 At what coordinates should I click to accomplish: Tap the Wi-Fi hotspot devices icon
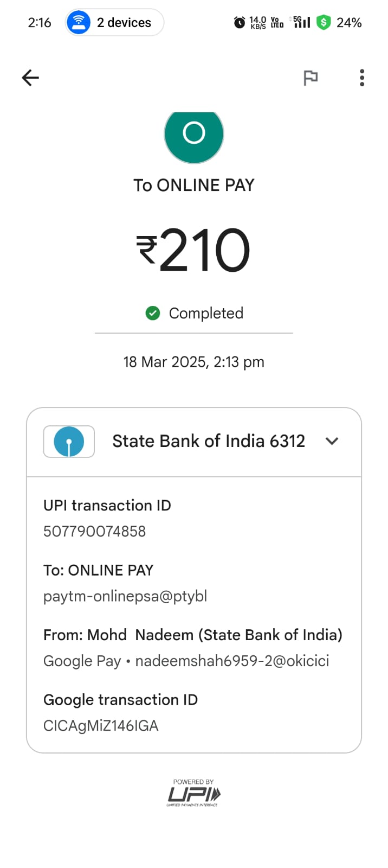click(79, 22)
